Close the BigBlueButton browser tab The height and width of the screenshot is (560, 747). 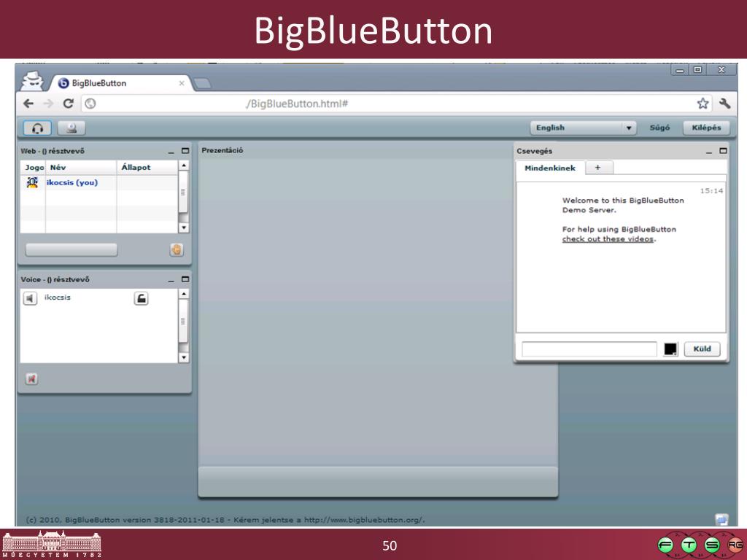(x=182, y=83)
